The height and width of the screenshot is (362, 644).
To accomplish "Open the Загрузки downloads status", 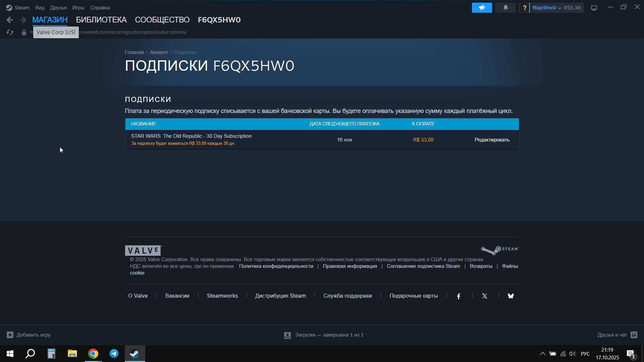I will [324, 335].
